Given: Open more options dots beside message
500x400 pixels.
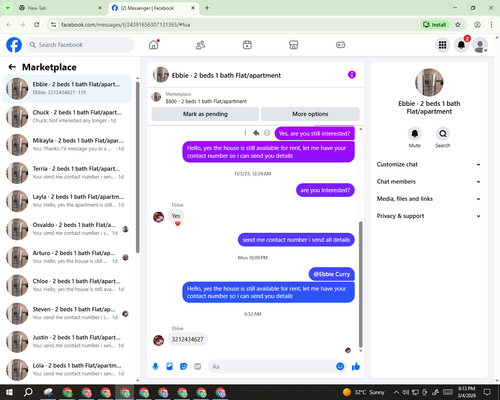Looking at the screenshot, I should (x=245, y=133).
